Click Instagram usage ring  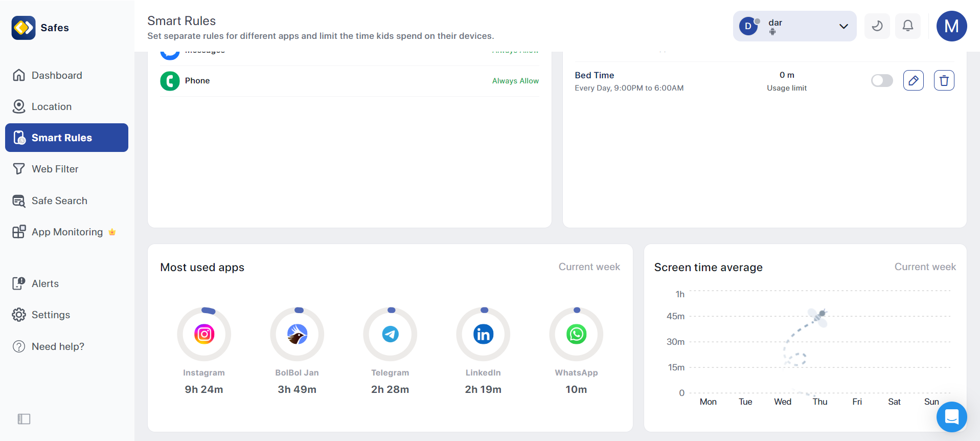coord(204,334)
